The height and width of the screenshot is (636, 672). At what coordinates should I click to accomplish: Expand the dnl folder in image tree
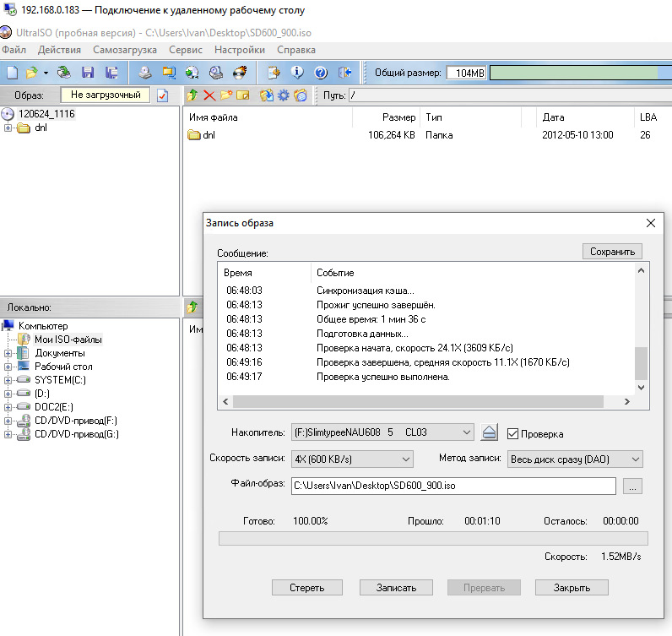click(8, 128)
